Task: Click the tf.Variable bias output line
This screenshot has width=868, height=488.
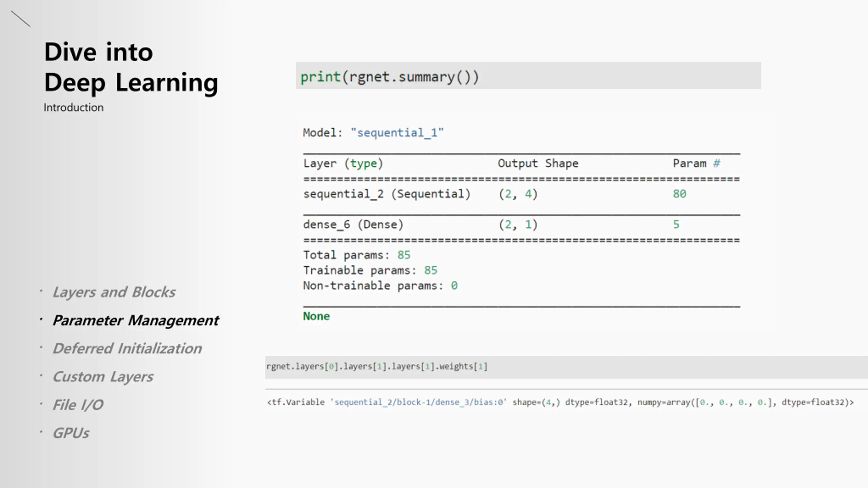Action: 560,402
